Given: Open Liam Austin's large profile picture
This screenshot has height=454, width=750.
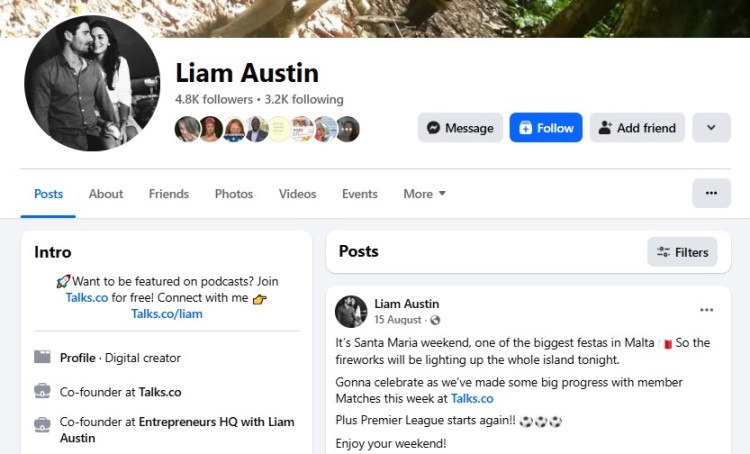Looking at the screenshot, I should coord(92,83).
